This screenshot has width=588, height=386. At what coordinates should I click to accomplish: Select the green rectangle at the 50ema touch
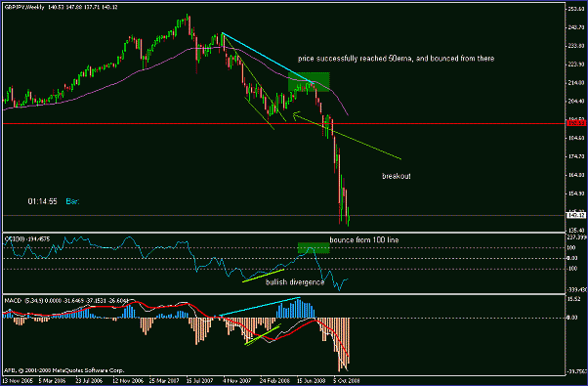[x=309, y=82]
